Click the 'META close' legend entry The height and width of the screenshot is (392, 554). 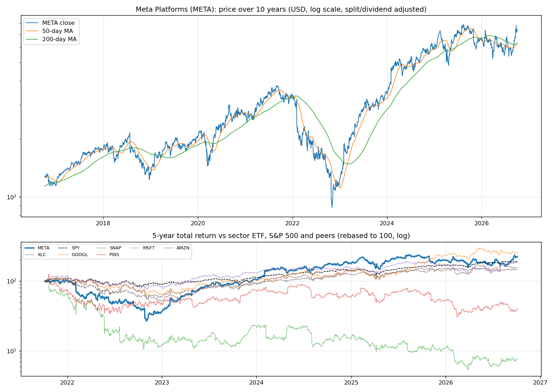point(51,23)
